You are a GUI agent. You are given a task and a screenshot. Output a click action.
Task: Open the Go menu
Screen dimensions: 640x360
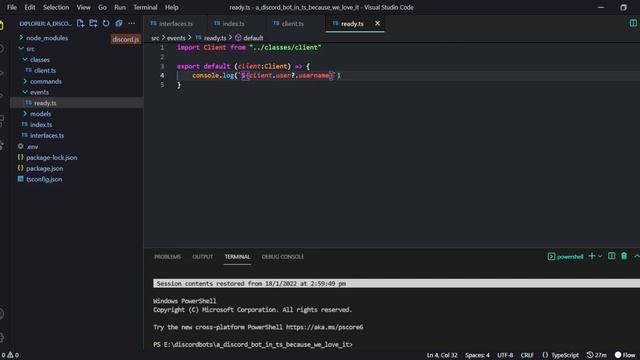102,7
